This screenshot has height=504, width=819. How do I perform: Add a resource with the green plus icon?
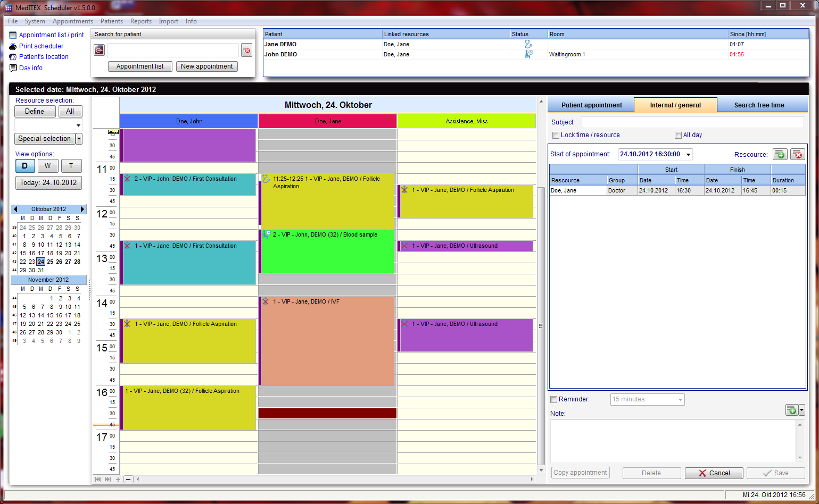click(780, 154)
